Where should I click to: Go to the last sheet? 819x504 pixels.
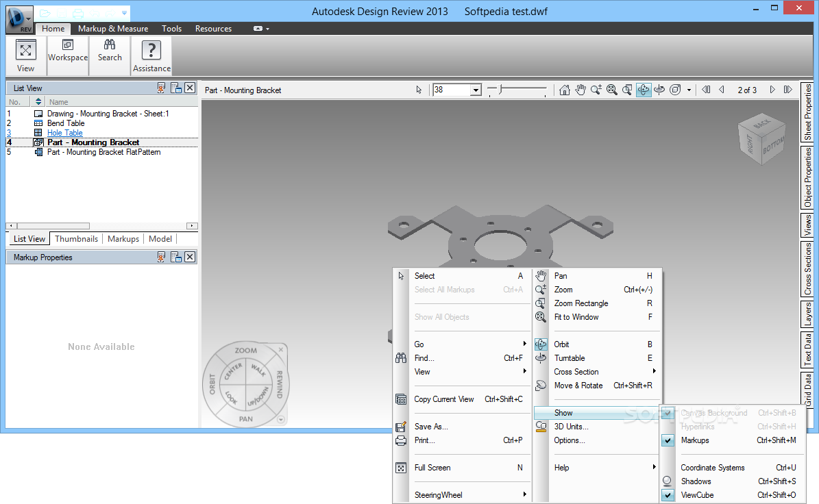tap(787, 90)
